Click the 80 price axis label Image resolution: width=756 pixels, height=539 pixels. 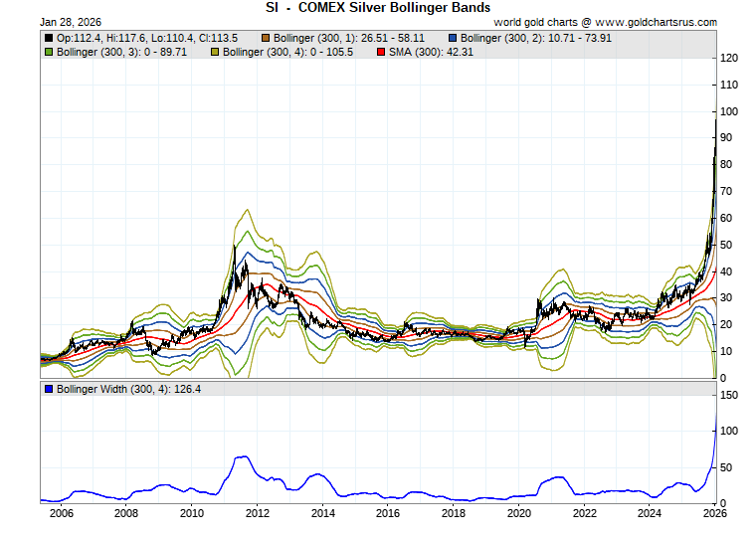(x=726, y=164)
